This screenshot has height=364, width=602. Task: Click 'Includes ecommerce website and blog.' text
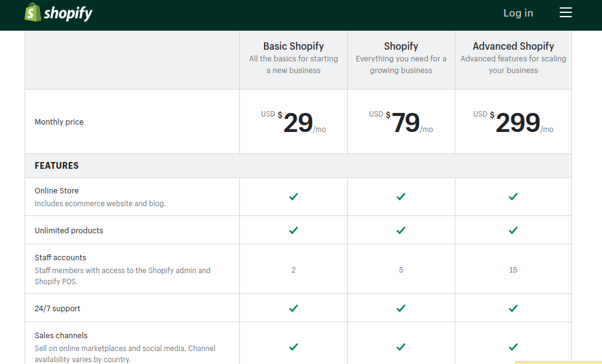pos(100,204)
